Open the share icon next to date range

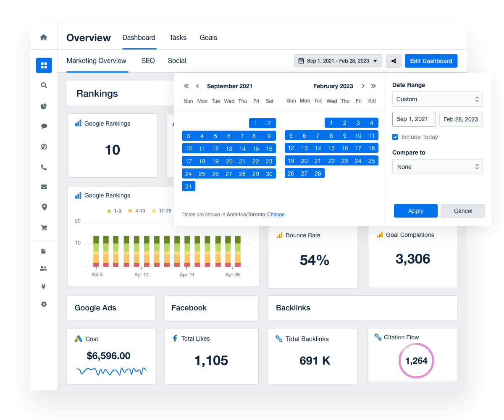tap(394, 61)
